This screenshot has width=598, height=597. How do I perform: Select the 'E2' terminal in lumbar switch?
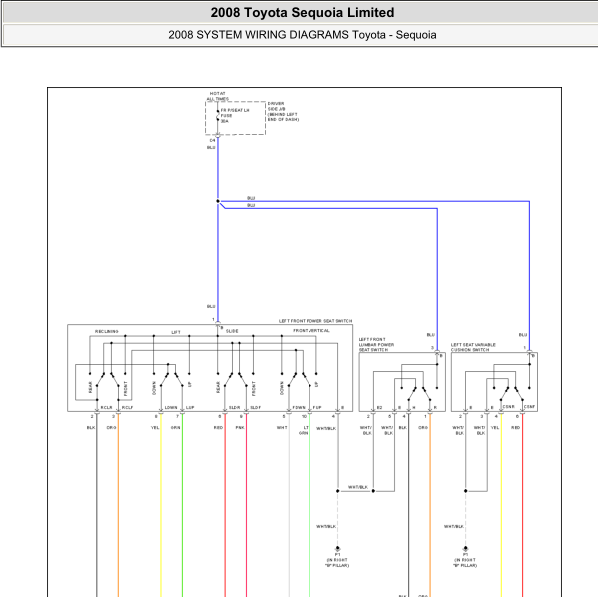pos(379,407)
